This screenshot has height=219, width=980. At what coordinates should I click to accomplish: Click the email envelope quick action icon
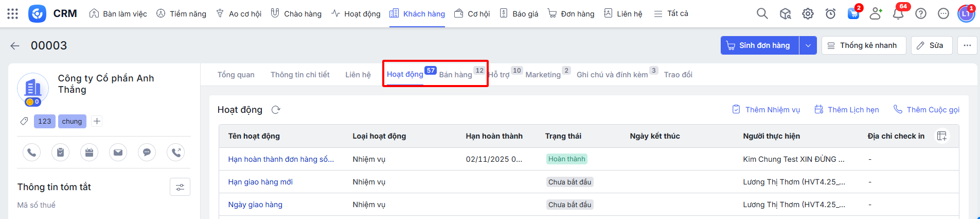pyautogui.click(x=118, y=153)
